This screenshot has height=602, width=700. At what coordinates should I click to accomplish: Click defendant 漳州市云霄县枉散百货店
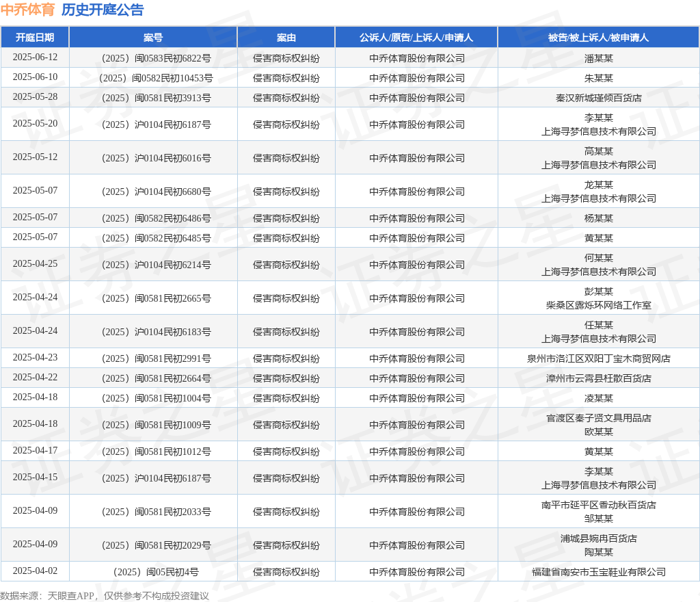(599, 378)
